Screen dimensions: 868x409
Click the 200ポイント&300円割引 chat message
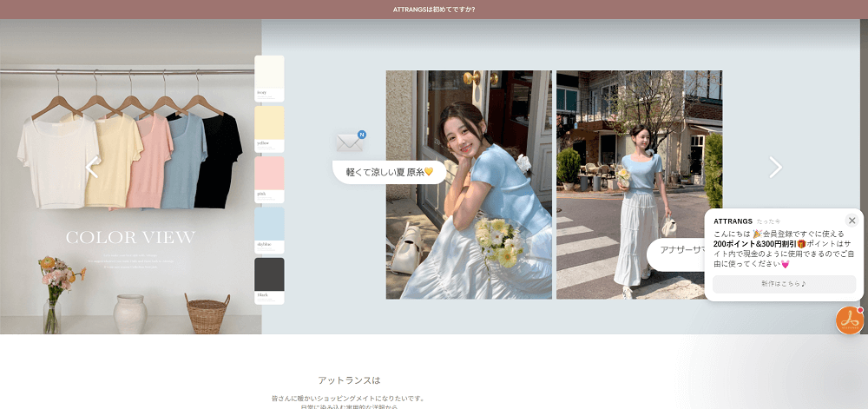click(x=784, y=249)
